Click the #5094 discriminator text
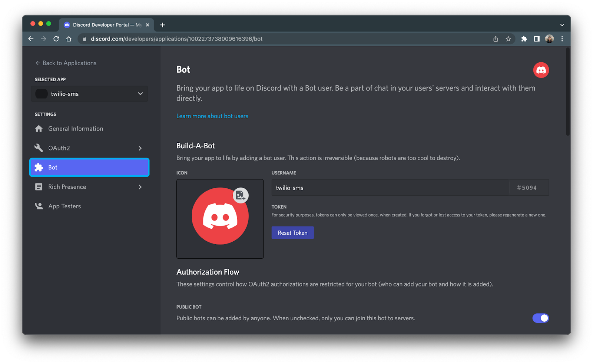 pyautogui.click(x=527, y=188)
